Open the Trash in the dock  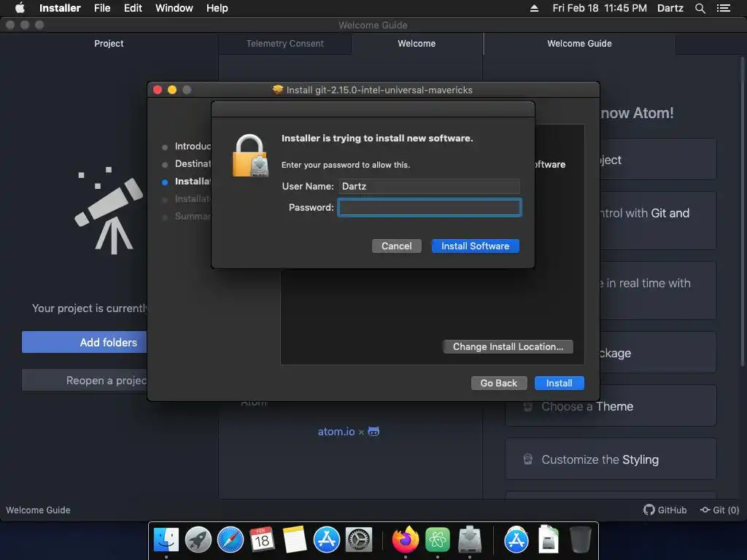(580, 540)
